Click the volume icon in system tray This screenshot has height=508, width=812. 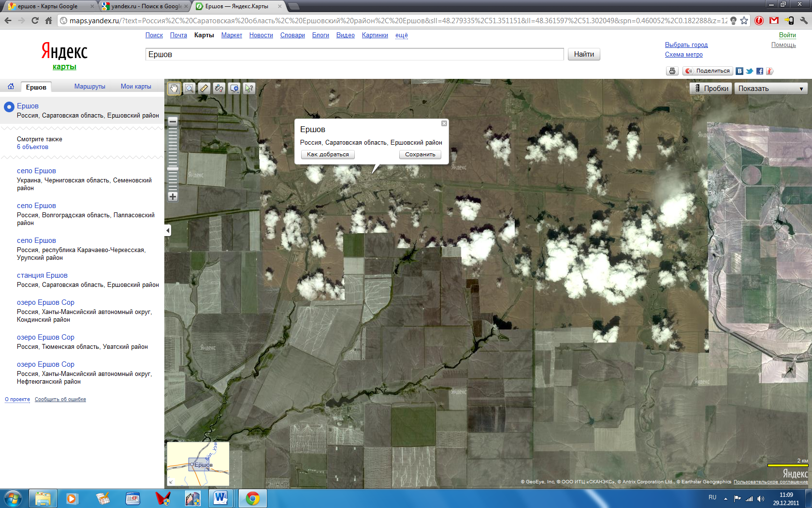(x=761, y=498)
